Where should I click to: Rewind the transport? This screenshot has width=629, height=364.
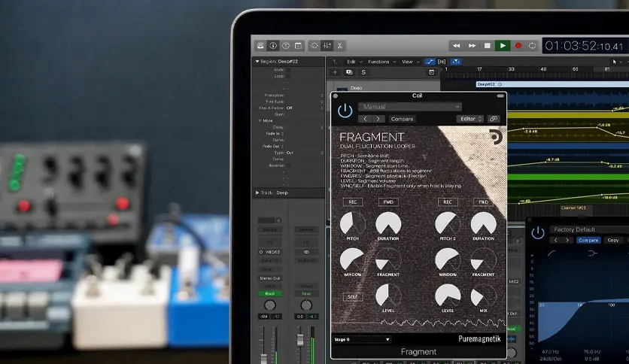[x=456, y=46]
